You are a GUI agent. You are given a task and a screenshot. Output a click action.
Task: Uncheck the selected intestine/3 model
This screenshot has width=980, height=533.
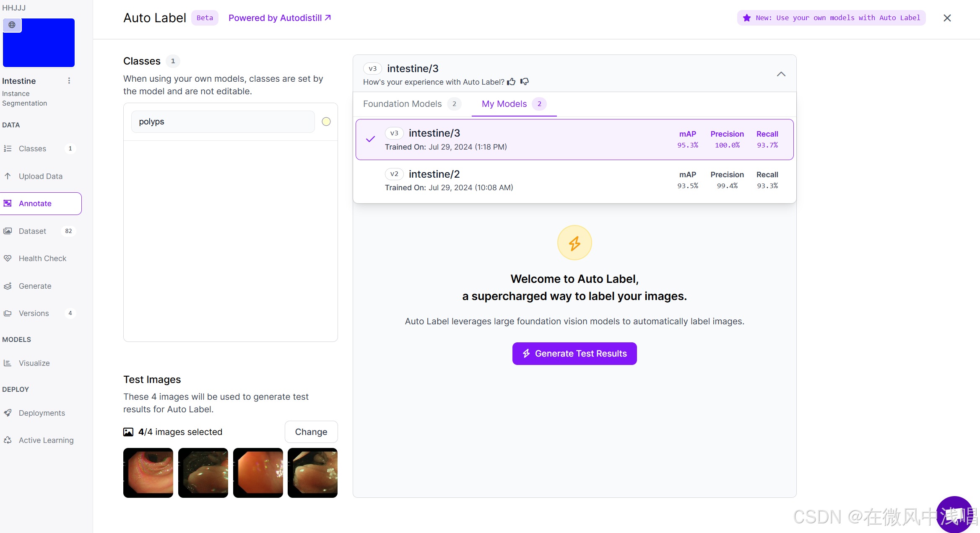pos(370,139)
